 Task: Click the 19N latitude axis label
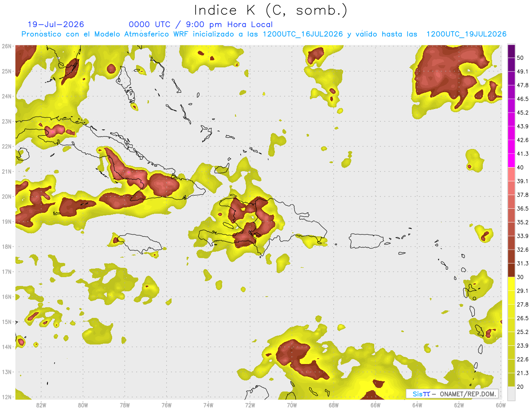coord(6,222)
